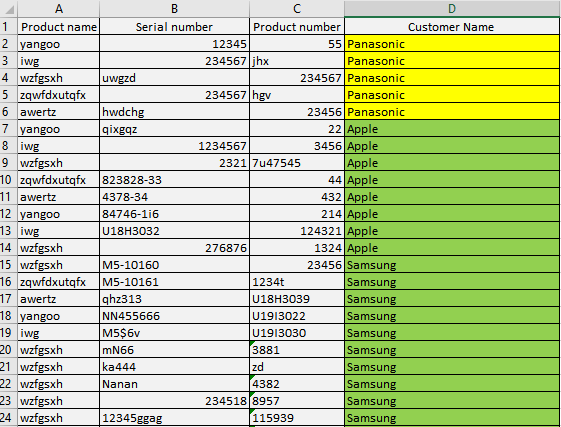The image size is (561, 427).
Task: Select cell containing '7u47545'
Action: pos(297,162)
